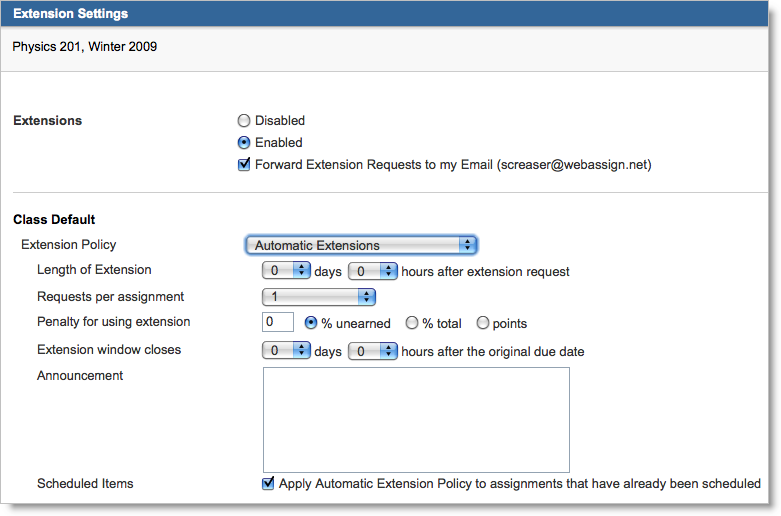Click inside the Announcement text area

(415, 419)
